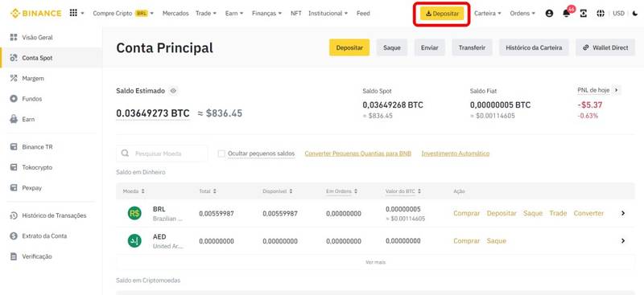Viewport: 644px width, 295px height.
Task: Click the Transferir button
Action: click(472, 47)
